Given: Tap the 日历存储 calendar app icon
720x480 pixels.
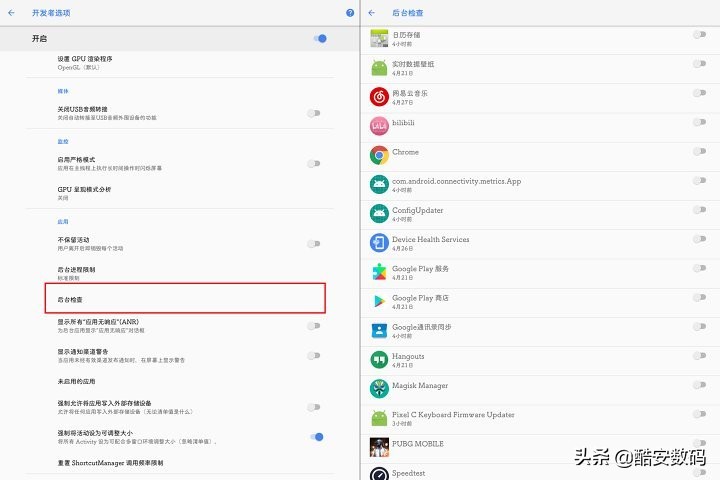Looking at the screenshot, I should pyautogui.click(x=379, y=39).
